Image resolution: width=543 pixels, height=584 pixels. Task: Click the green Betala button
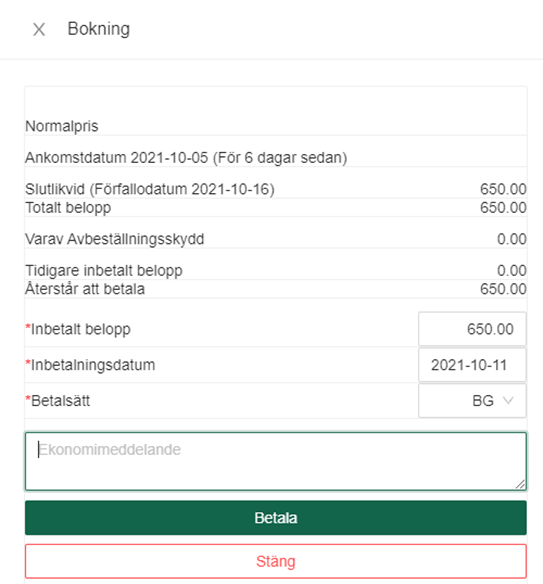276,518
